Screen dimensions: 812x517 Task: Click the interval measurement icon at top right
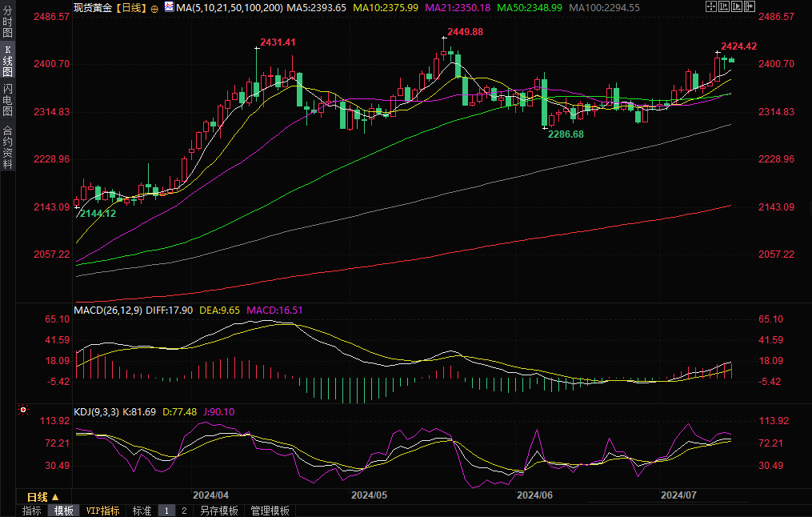(x=724, y=6)
